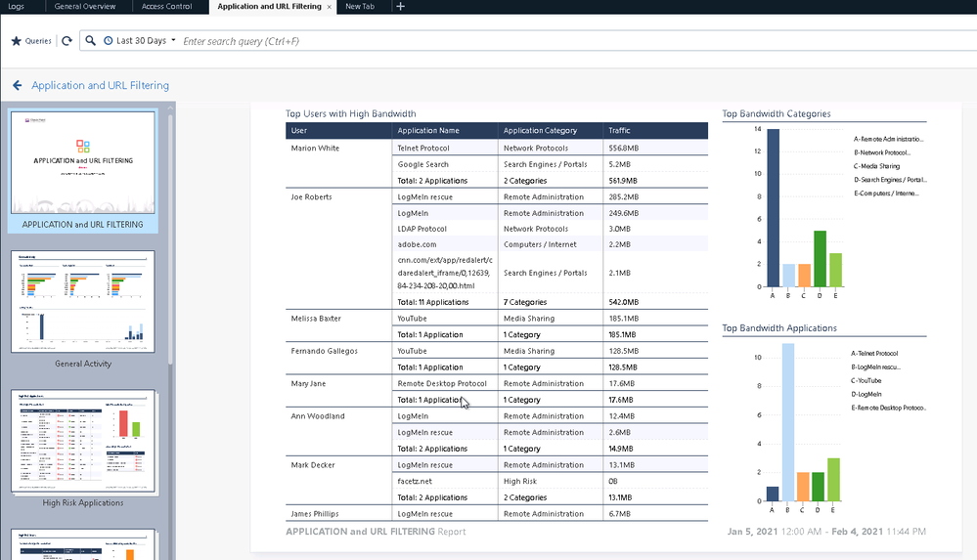Screen dimensions: 977x560
Task: Switch to the Logs tab
Action: click(x=17, y=6)
